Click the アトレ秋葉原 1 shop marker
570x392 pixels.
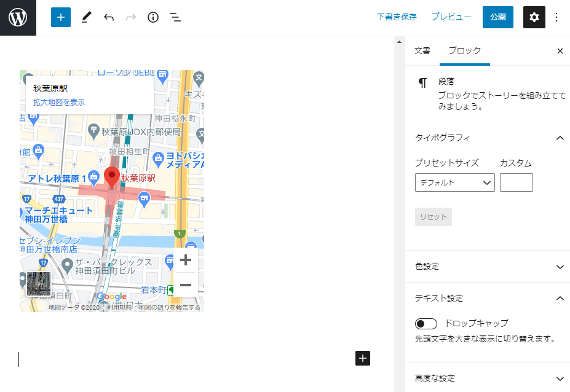click(x=94, y=178)
